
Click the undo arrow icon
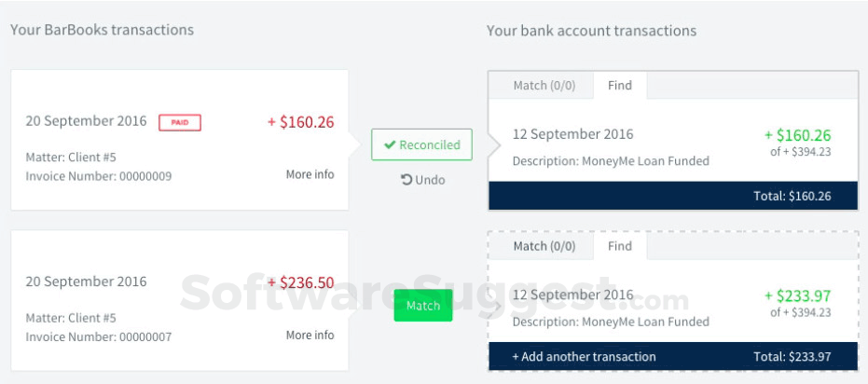406,180
